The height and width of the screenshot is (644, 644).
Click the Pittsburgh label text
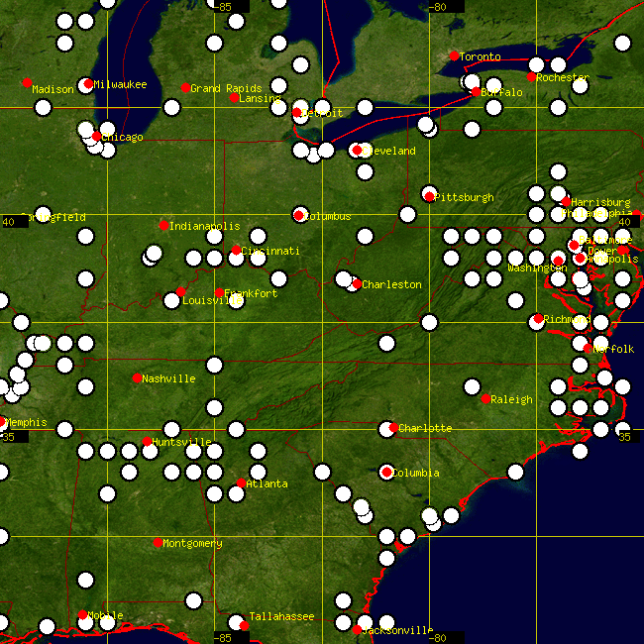click(464, 198)
